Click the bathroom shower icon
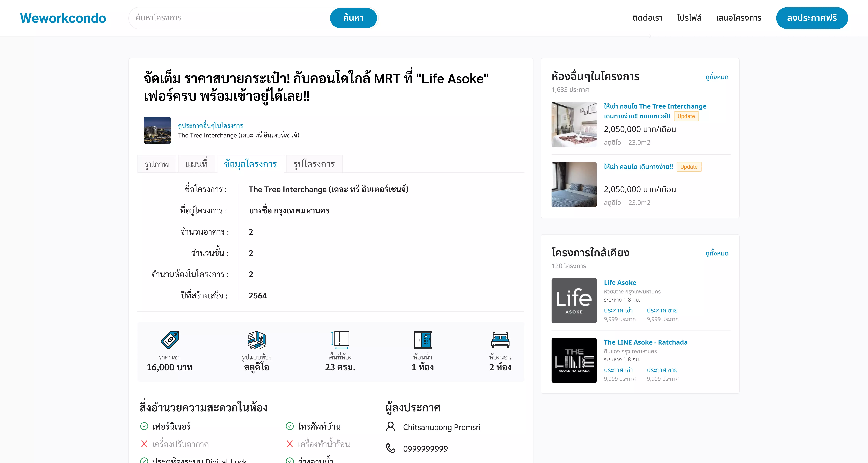This screenshot has width=868, height=463. tap(423, 340)
